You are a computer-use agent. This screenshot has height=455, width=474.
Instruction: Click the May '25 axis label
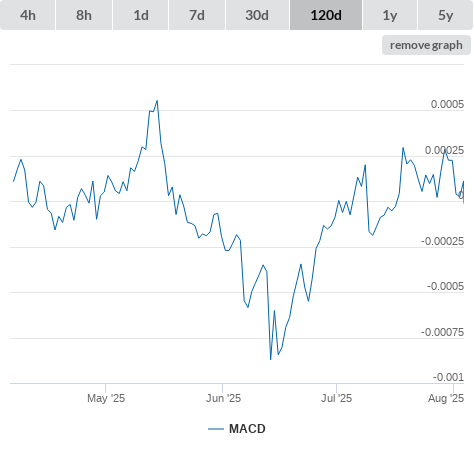point(106,398)
